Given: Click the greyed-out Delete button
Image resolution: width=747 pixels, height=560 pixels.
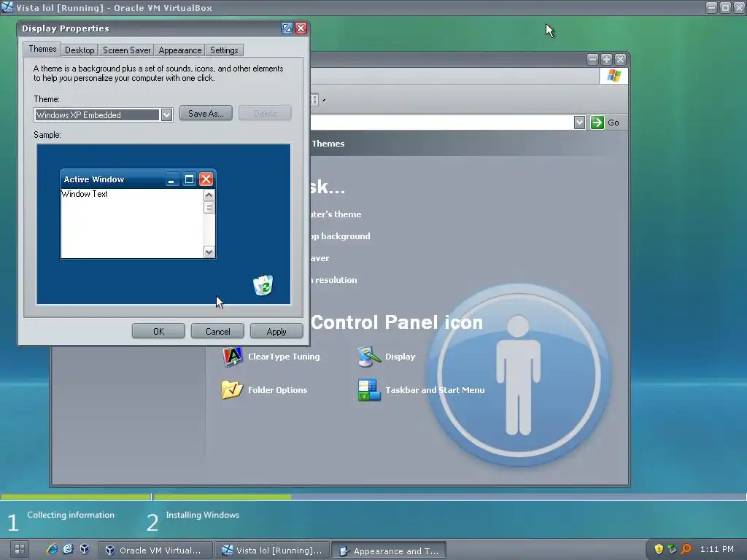Looking at the screenshot, I should pyautogui.click(x=265, y=113).
